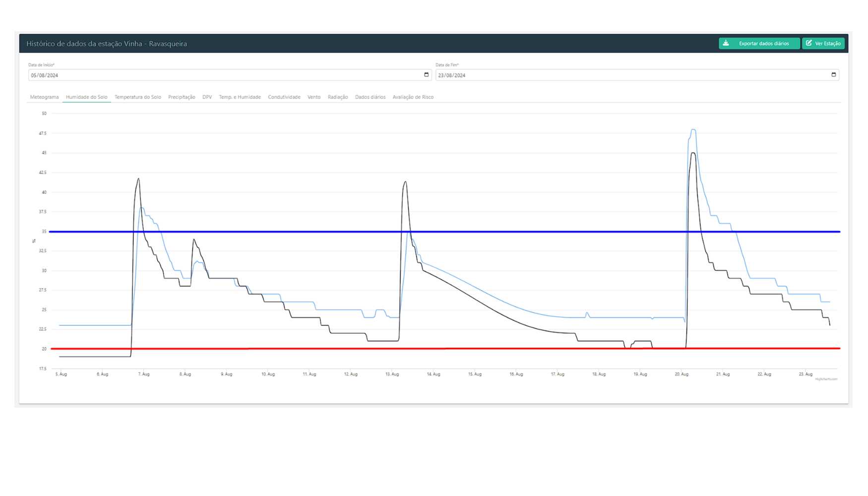The image size is (868, 496).
Task: View the Dados diários tab
Action: click(x=370, y=97)
